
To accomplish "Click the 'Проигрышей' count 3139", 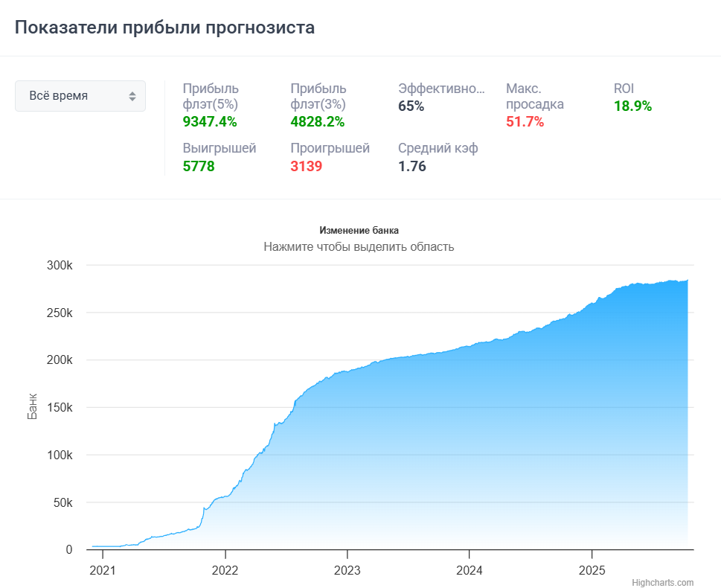I will tap(306, 166).
